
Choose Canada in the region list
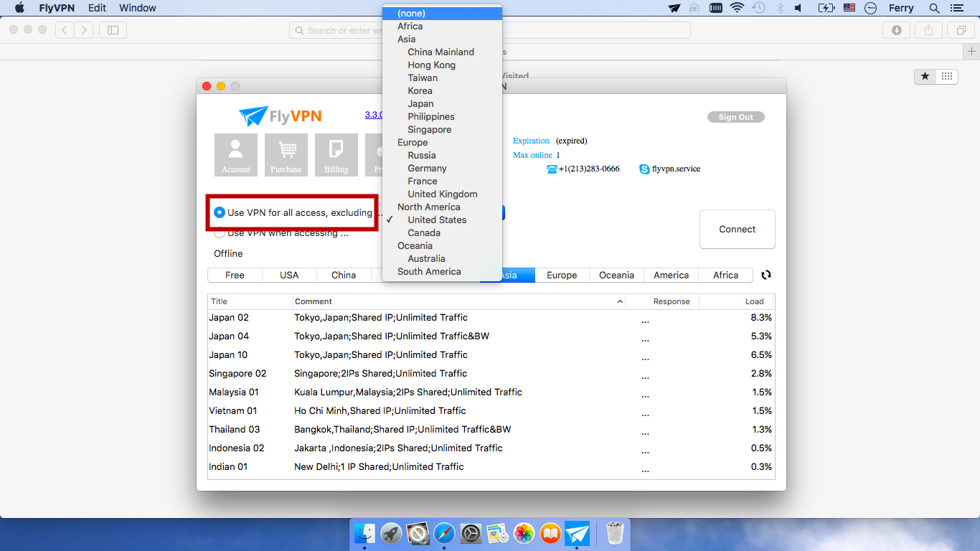tap(442, 232)
